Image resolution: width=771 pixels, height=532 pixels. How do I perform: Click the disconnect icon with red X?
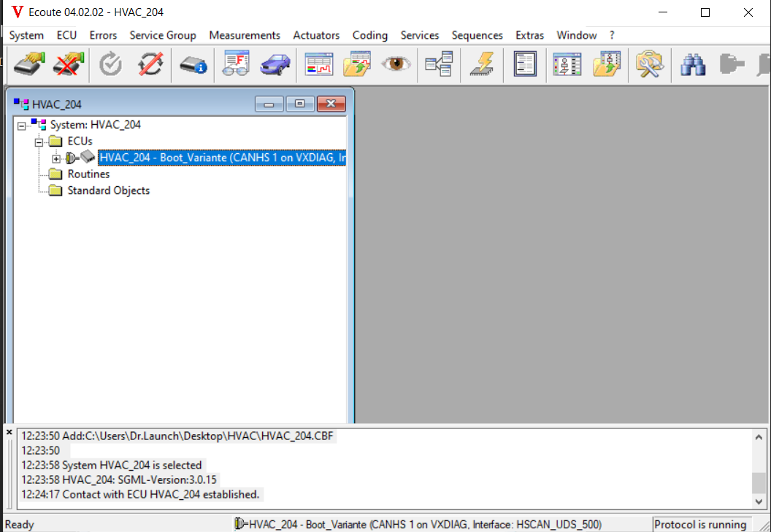click(x=69, y=64)
